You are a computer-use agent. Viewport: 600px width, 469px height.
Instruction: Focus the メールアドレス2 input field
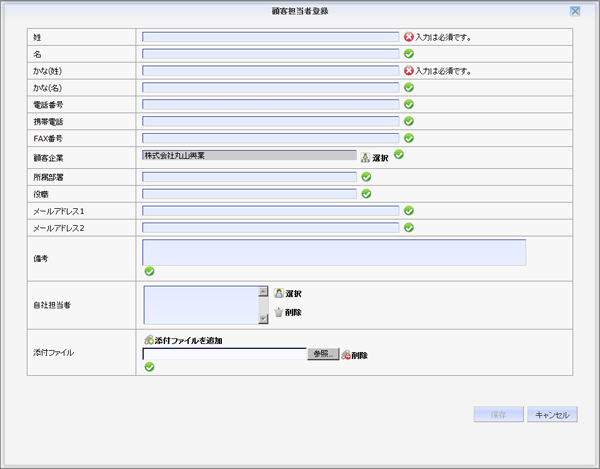click(x=271, y=228)
